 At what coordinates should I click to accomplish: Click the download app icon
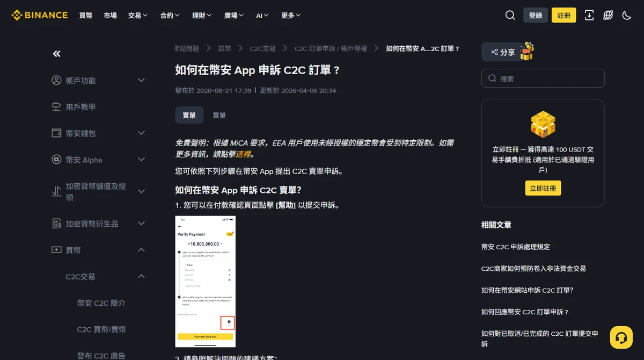pos(589,15)
